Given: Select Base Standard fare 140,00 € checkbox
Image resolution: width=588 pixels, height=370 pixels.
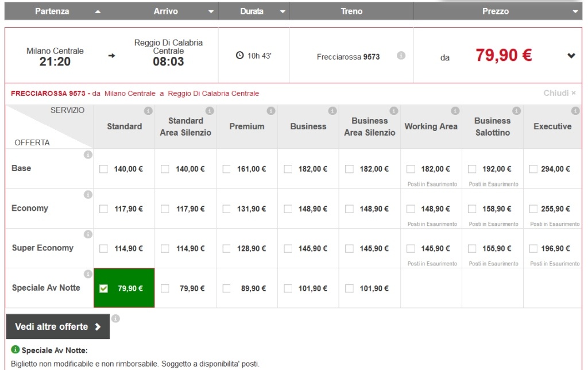Looking at the screenshot, I should (x=103, y=169).
